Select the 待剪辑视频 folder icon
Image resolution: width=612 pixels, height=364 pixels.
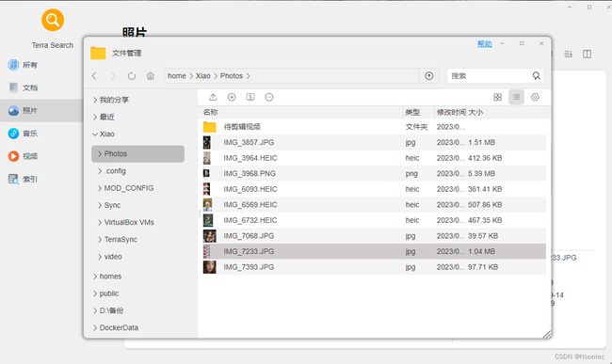point(210,127)
